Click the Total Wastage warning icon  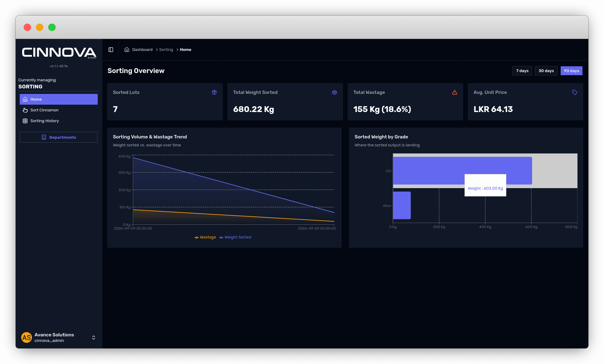coord(455,92)
